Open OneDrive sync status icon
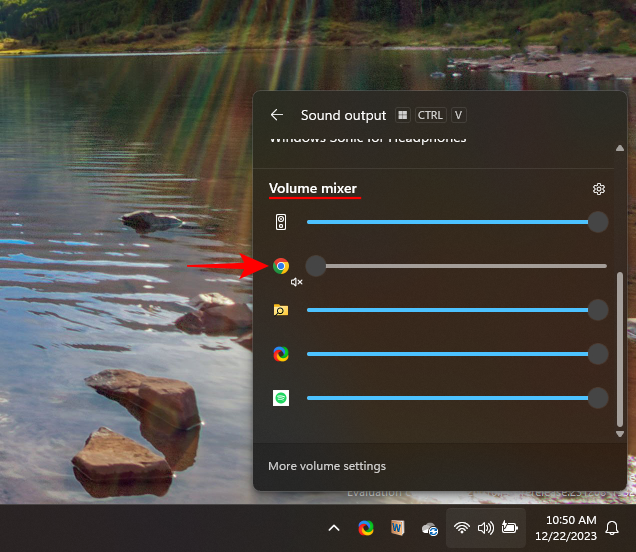Image resolution: width=636 pixels, height=552 pixels. (x=430, y=528)
